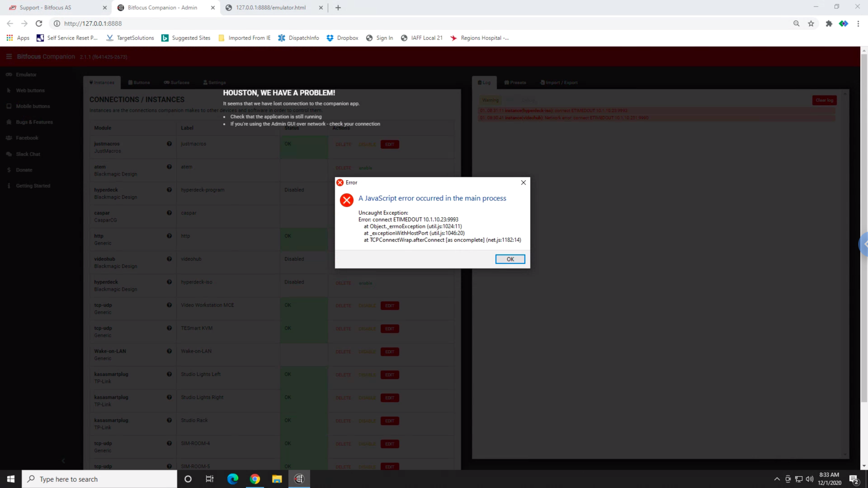Click the zoom magnifier icon in address bar
868x488 pixels.
click(796, 23)
